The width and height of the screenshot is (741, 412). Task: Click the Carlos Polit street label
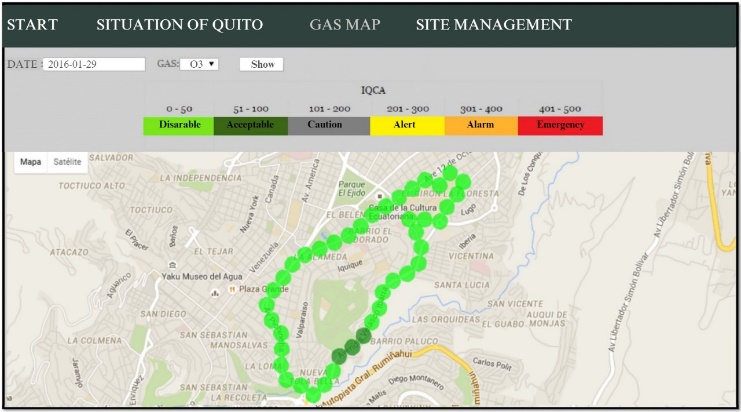click(492, 364)
